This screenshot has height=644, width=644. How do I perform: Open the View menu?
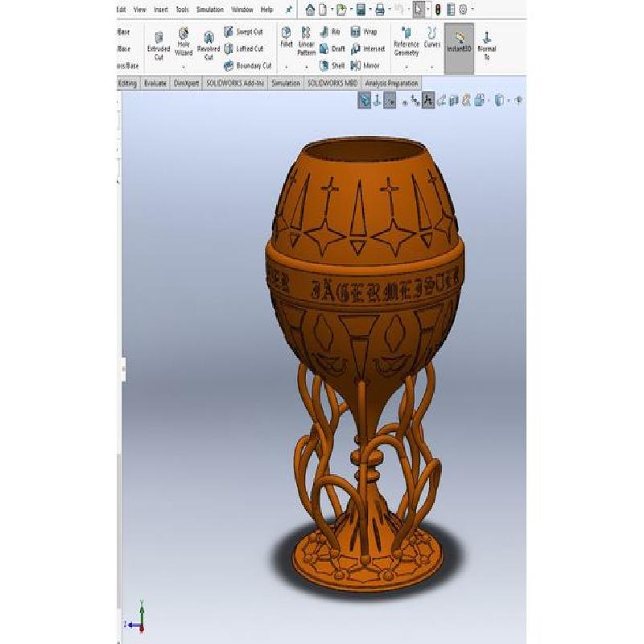139,10
